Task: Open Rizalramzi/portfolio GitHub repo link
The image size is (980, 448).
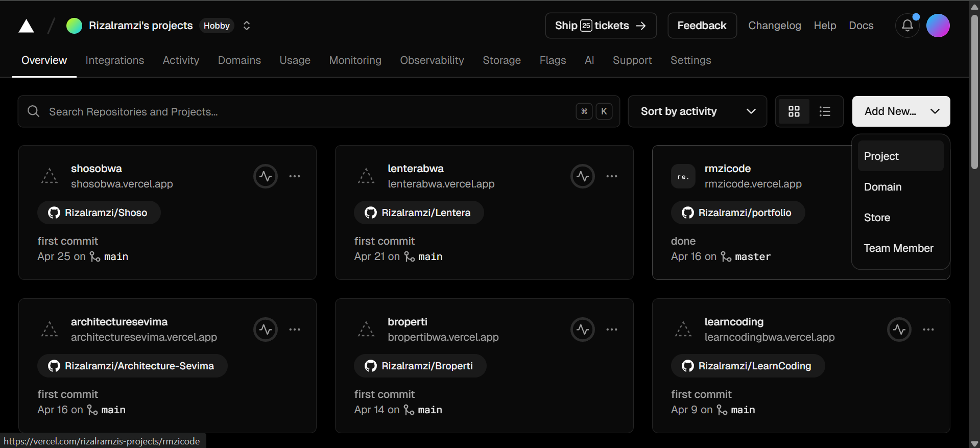Action: 738,213
